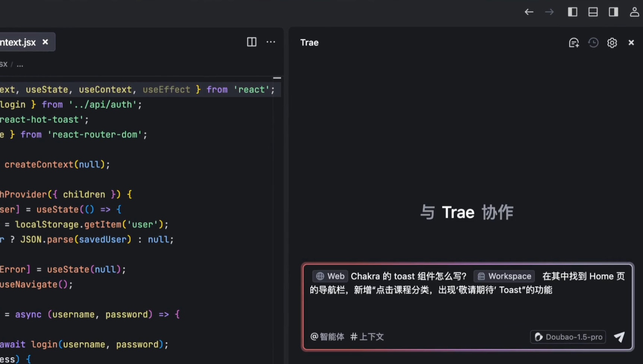Open the user account icon
This screenshot has width=643, height=364.
[634, 12]
